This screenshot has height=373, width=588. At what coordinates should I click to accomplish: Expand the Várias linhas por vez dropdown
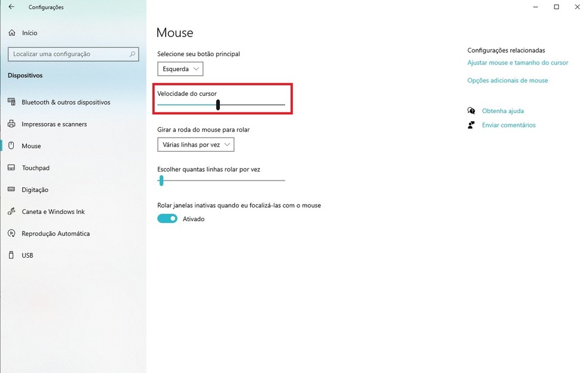pos(196,145)
